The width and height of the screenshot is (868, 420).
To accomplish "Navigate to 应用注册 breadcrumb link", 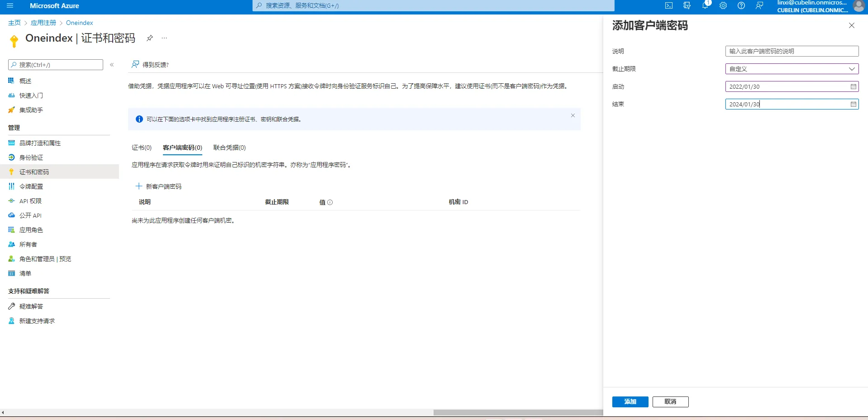I will (43, 22).
